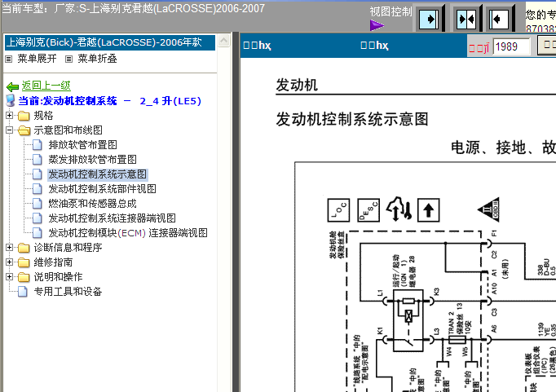Screen dimensions: 556x392
Task: Click the OBD II triangle symbol
Action: click(489, 209)
